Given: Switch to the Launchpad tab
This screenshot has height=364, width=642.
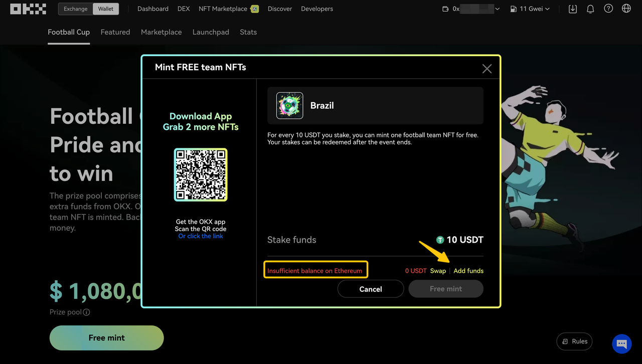Looking at the screenshot, I should 211,32.
